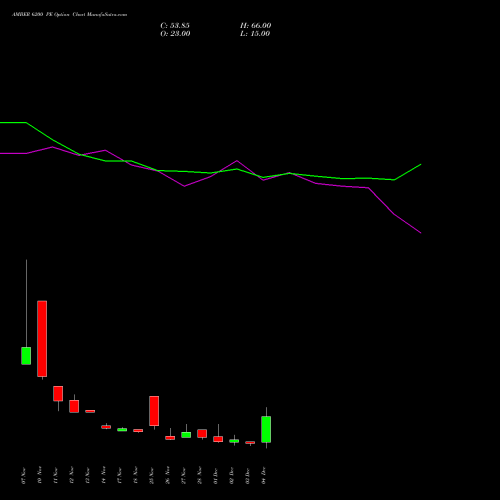Screen dimensions: 500x500
Task: Select the large green candle above 04 Dec
Action: click(266, 429)
